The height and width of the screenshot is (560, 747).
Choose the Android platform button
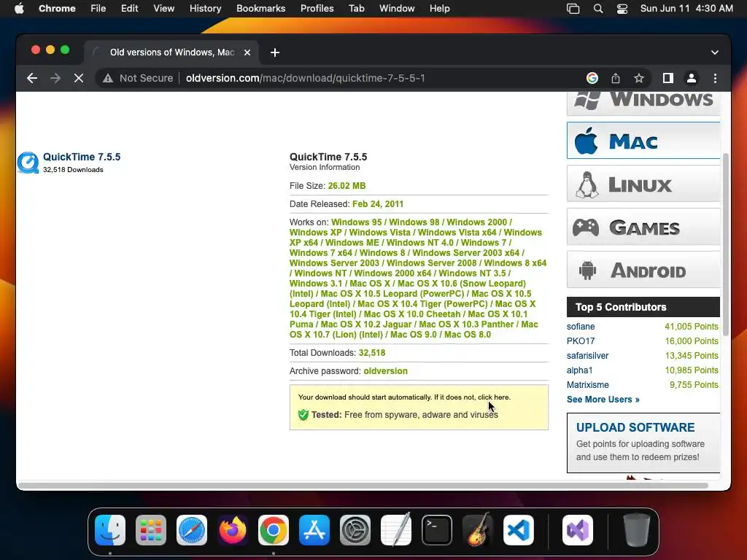643,270
